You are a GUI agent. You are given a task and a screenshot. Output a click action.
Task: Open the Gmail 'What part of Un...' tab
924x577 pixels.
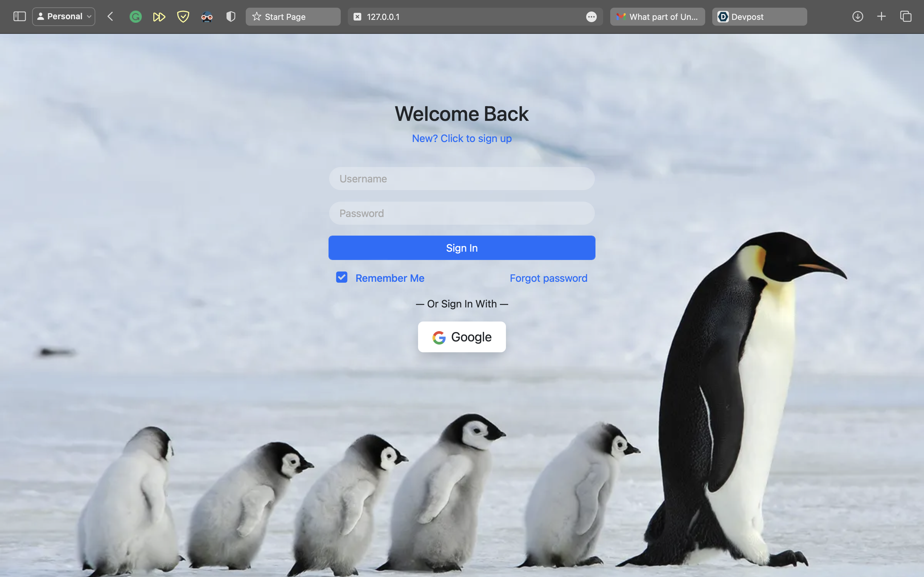point(657,17)
